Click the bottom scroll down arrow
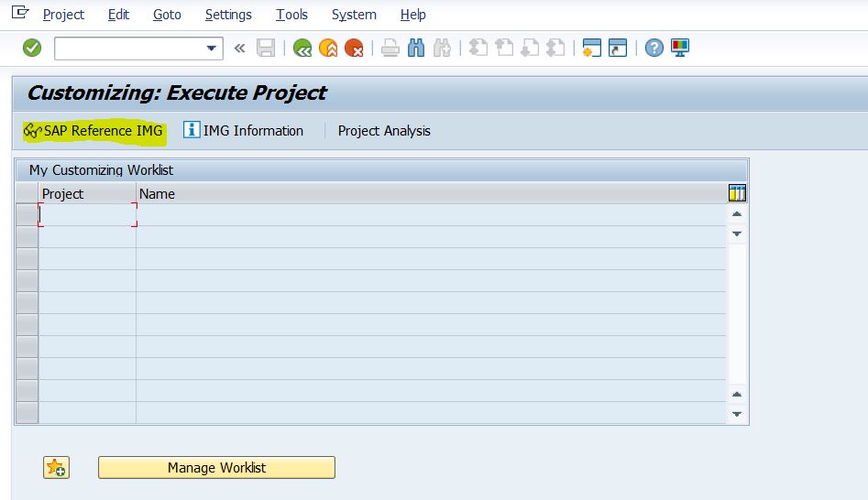The image size is (868, 500). (x=737, y=414)
